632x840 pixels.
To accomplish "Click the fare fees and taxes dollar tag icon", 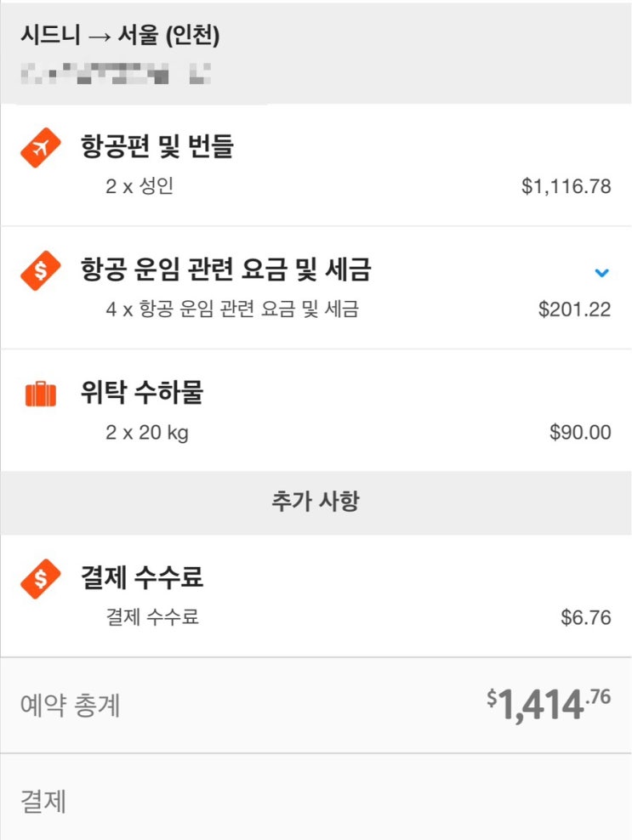I will coord(41,271).
